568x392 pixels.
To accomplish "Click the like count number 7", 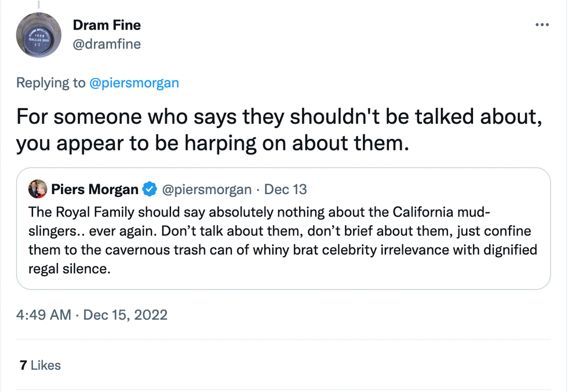I will click(x=23, y=365).
